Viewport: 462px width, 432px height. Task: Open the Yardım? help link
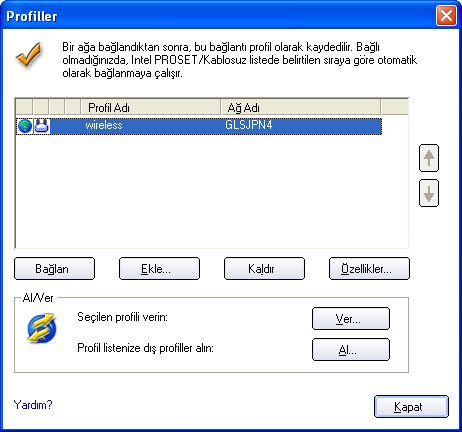coord(33,405)
